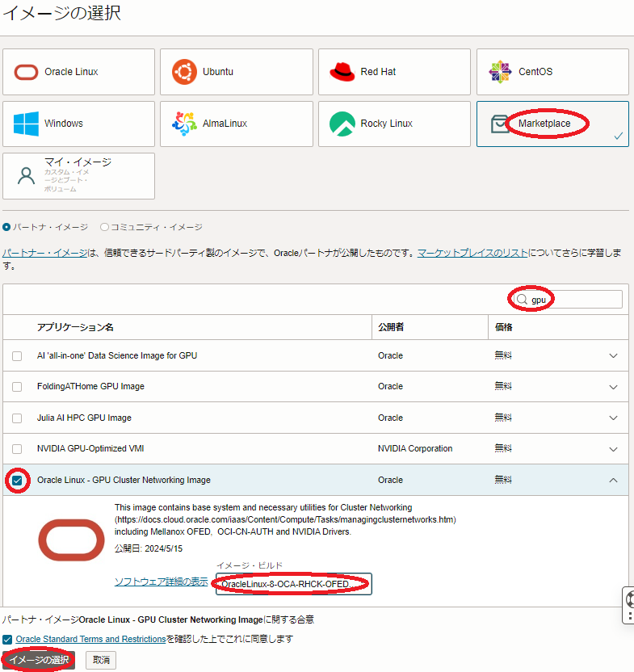
Task: Check the NVIDIA GPU-Optimized VMI checkbox
Action: coord(17,449)
